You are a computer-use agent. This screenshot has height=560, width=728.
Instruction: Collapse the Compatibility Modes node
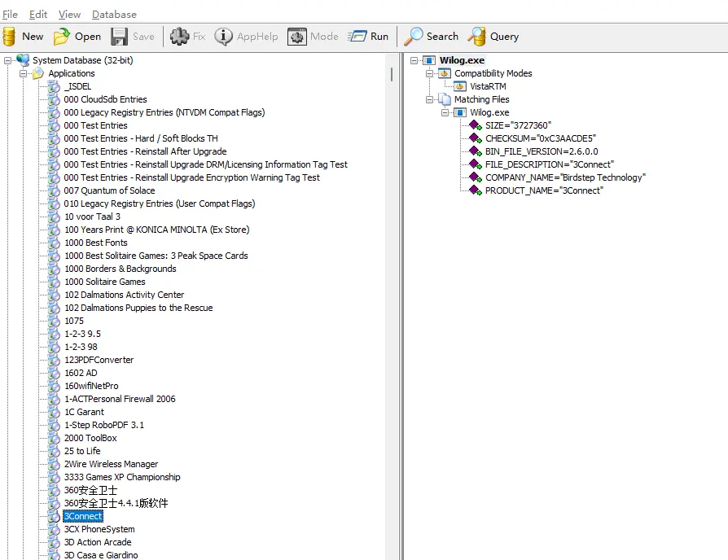click(429, 73)
